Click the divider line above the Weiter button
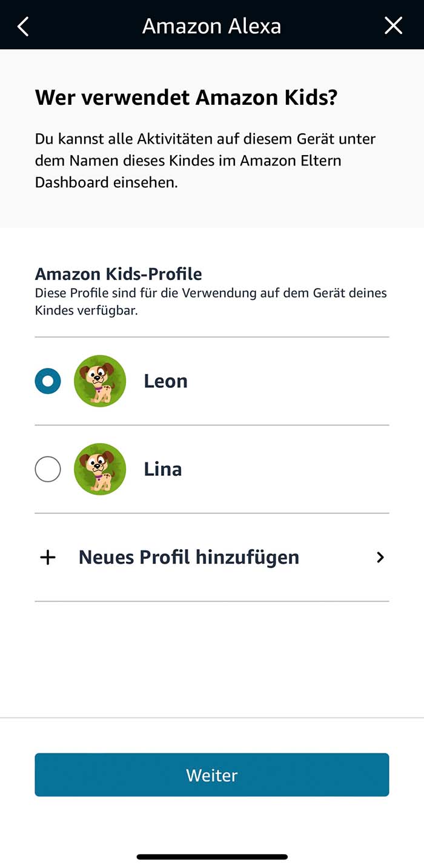This screenshot has height=868, width=424. tap(212, 718)
